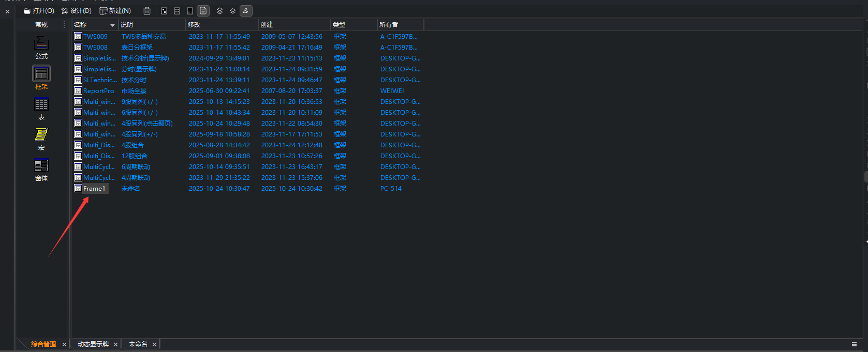Click created date 2007-08-20 17:03:37
Image resolution: width=868 pixels, height=352 pixels.
pyautogui.click(x=291, y=91)
